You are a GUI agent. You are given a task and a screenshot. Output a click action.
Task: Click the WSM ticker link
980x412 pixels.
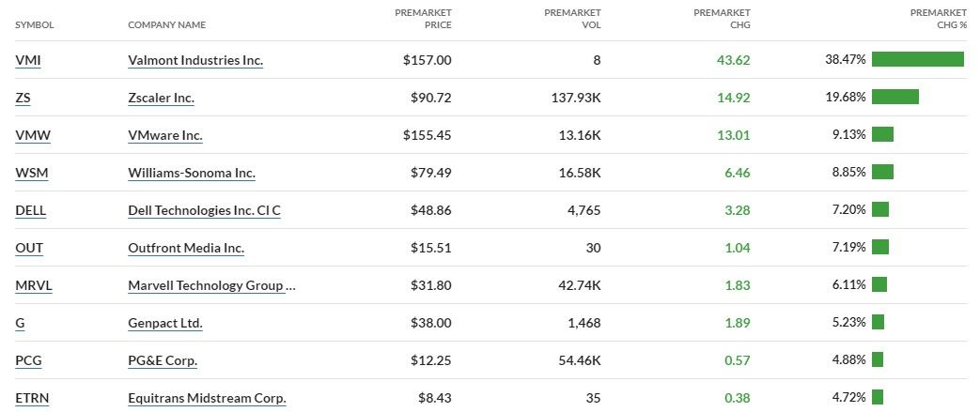tap(31, 173)
